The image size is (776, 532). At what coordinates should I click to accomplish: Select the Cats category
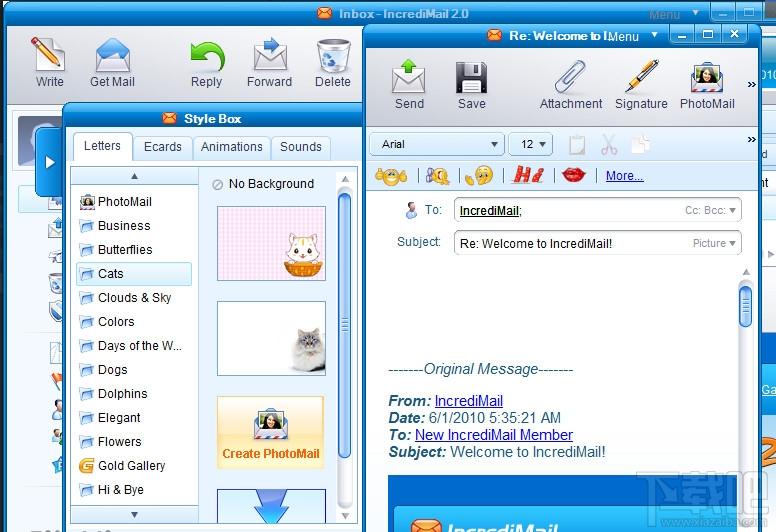pos(134,274)
